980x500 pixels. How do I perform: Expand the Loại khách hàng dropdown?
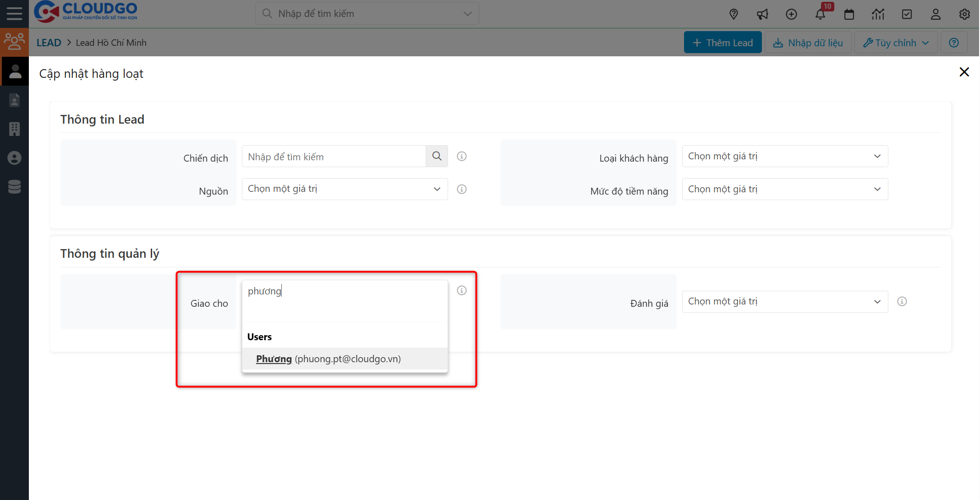coord(784,156)
